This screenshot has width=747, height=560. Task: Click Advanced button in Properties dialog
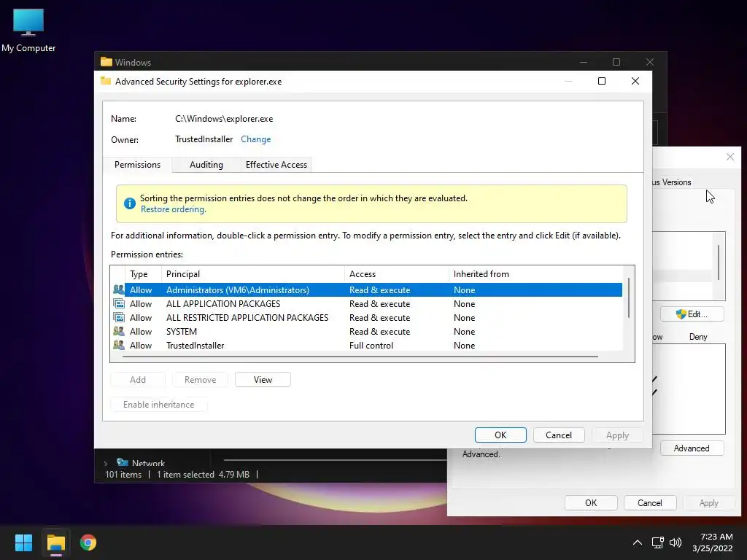point(692,448)
